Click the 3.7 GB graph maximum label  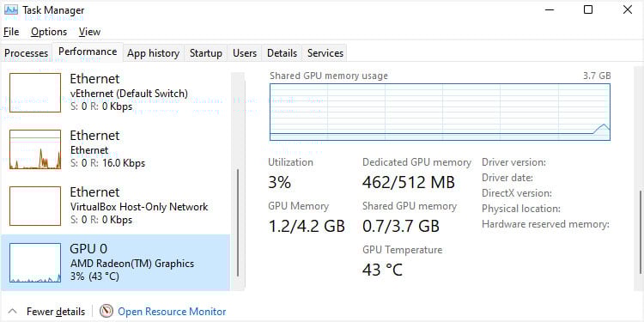tap(597, 76)
